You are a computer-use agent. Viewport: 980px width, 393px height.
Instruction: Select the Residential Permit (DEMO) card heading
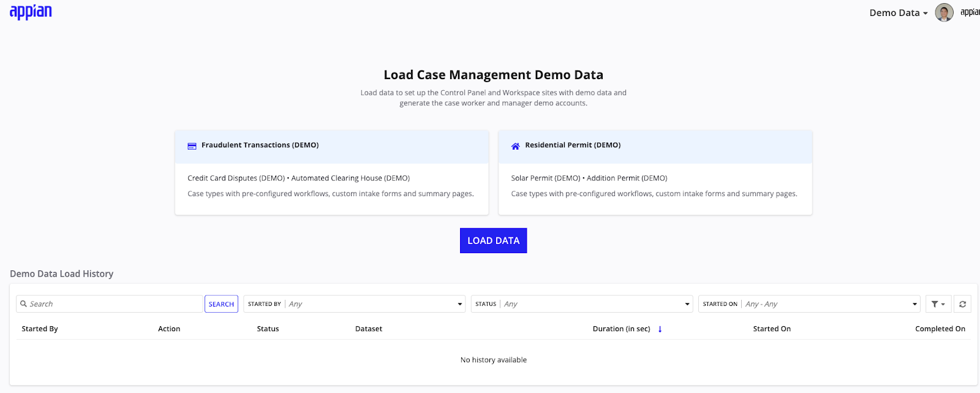tap(573, 145)
